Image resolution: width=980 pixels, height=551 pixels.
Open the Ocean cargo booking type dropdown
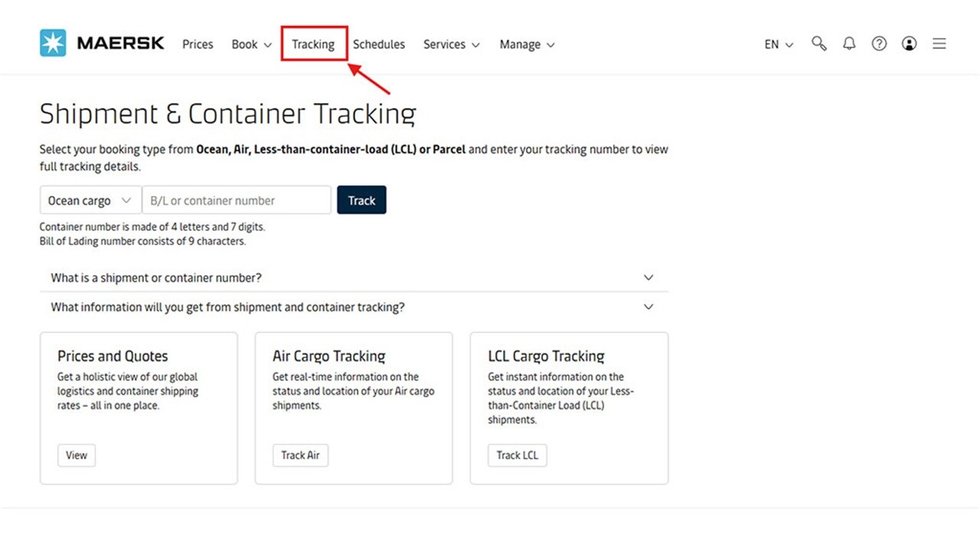click(90, 200)
